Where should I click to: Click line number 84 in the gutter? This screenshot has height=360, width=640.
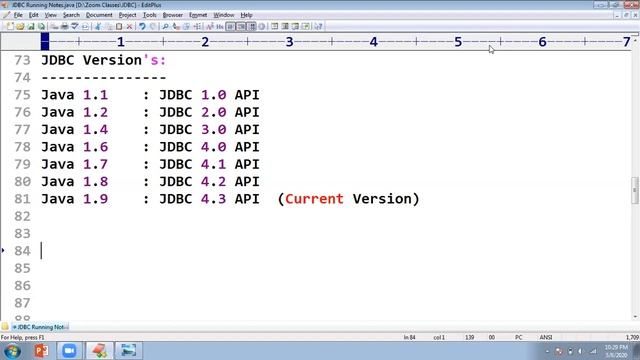pos(22,251)
